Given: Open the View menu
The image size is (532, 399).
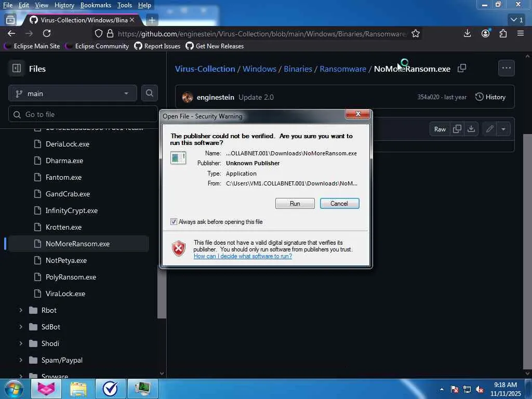Looking at the screenshot, I should [42, 5].
